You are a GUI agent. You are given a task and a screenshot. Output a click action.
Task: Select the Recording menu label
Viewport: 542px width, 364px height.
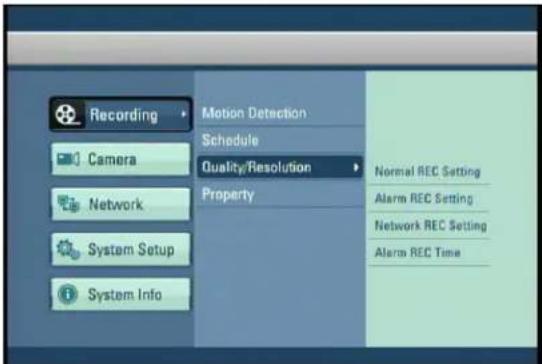pos(124,115)
